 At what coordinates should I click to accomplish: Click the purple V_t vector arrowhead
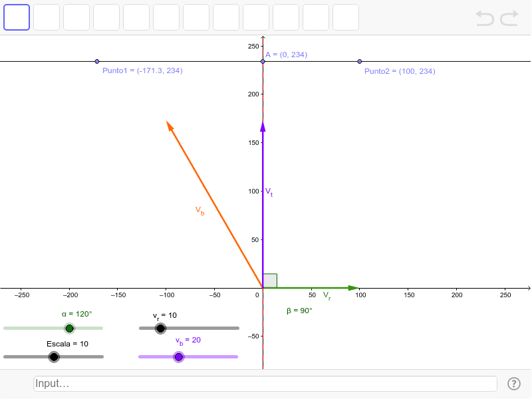click(263, 126)
